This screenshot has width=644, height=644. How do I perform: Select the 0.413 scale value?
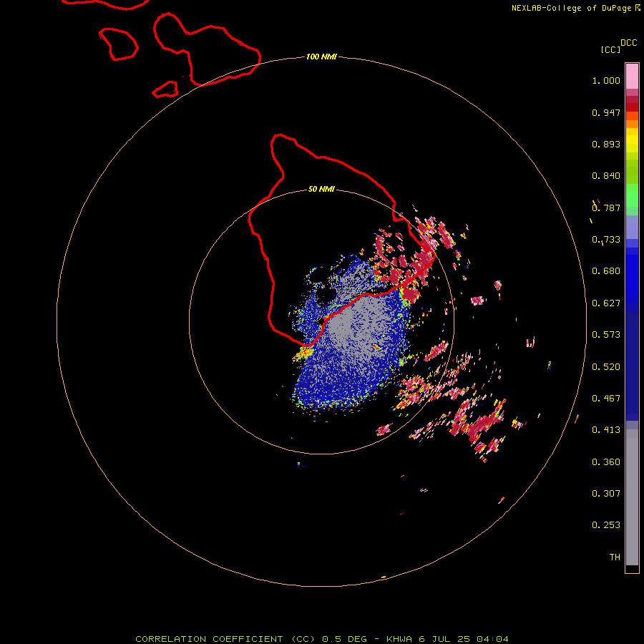606,430
